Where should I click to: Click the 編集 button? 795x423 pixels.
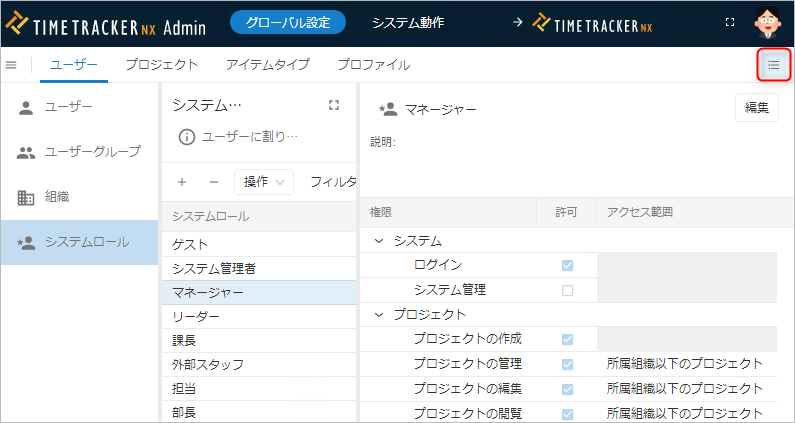(x=756, y=108)
